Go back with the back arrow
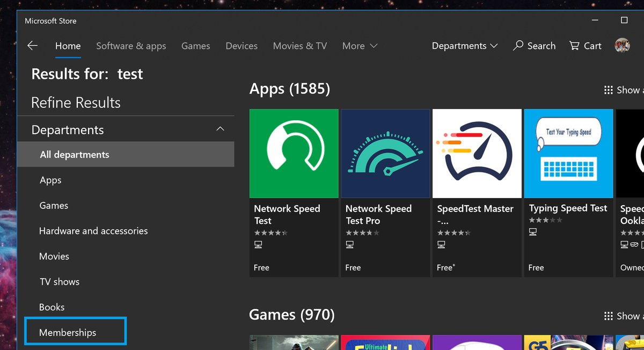 point(32,46)
